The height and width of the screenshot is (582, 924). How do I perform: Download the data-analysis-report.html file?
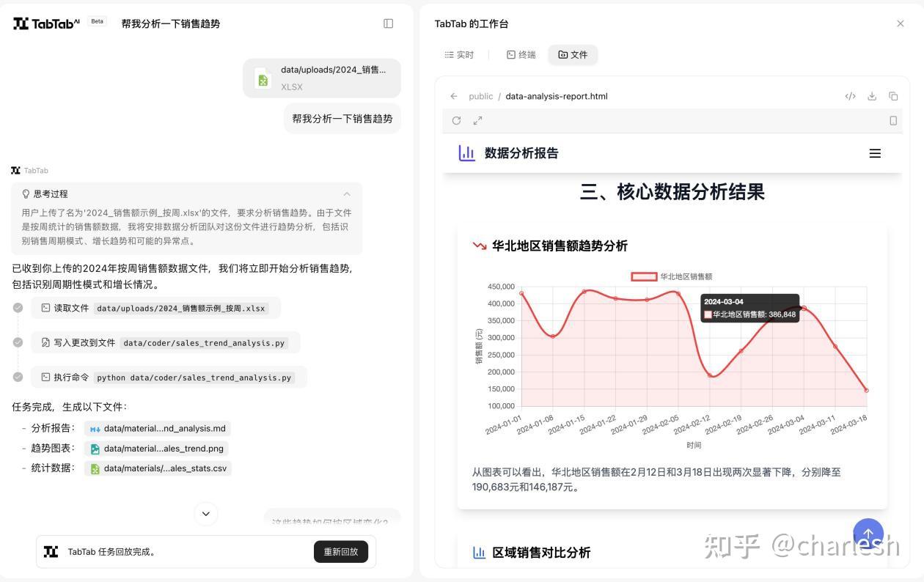point(872,96)
